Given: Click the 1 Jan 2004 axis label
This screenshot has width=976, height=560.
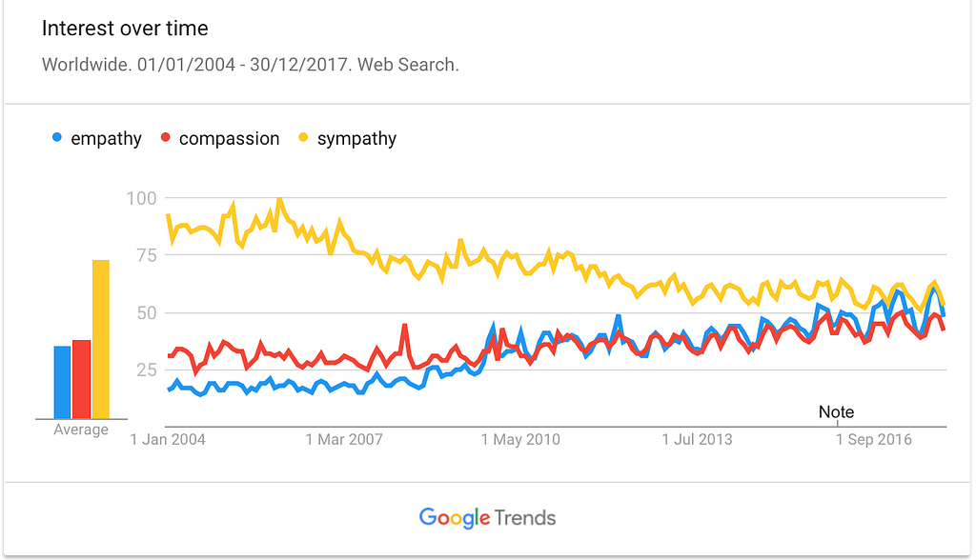Looking at the screenshot, I should tap(168, 439).
